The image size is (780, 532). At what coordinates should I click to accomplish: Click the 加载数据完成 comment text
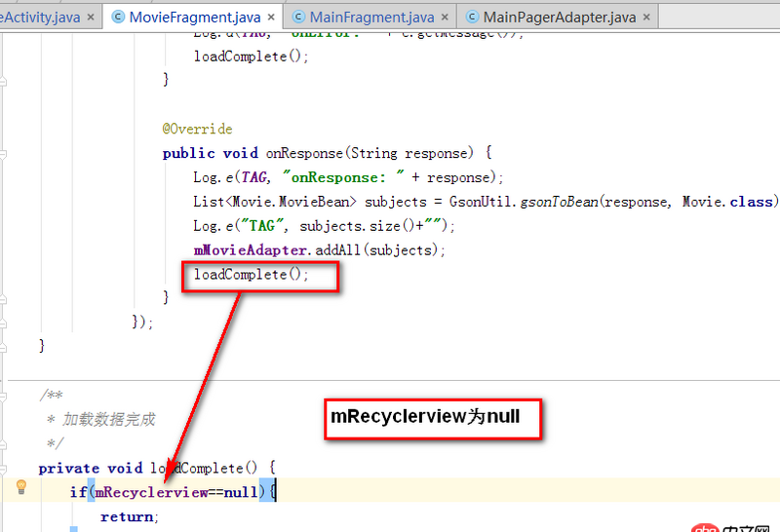click(x=108, y=420)
